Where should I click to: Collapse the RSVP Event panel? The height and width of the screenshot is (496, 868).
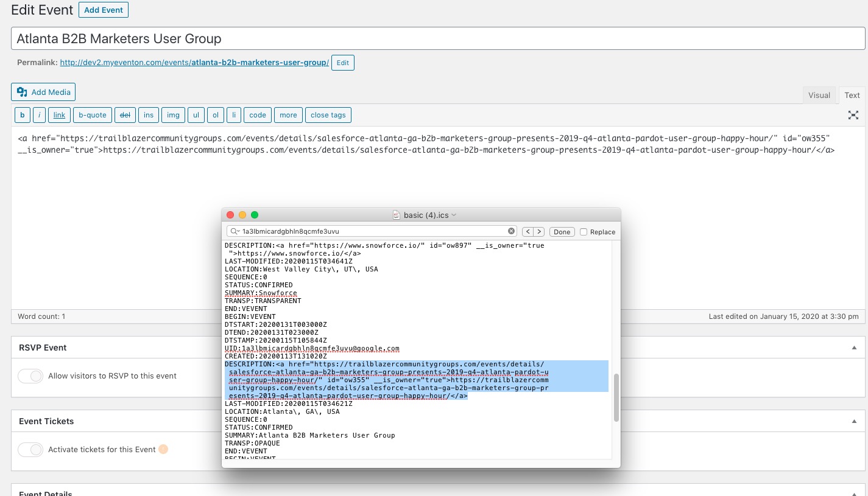(x=854, y=348)
